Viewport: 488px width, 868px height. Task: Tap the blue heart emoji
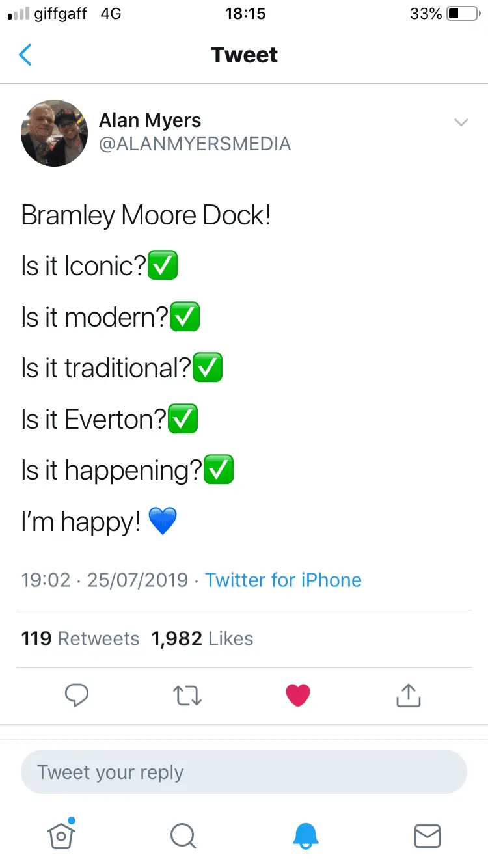click(x=163, y=522)
